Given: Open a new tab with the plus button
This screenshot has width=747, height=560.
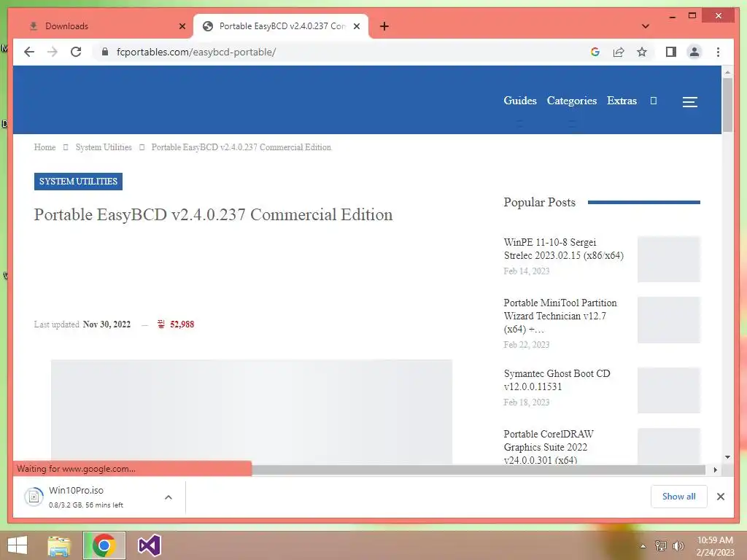Looking at the screenshot, I should 384,26.
